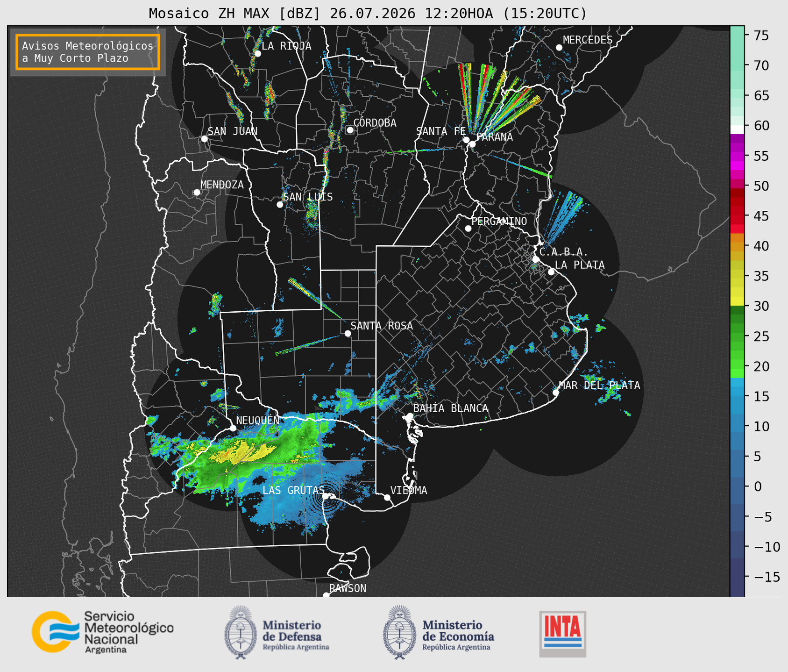
Task: Click the Bahía Blanca city marker
Action: 410,416
